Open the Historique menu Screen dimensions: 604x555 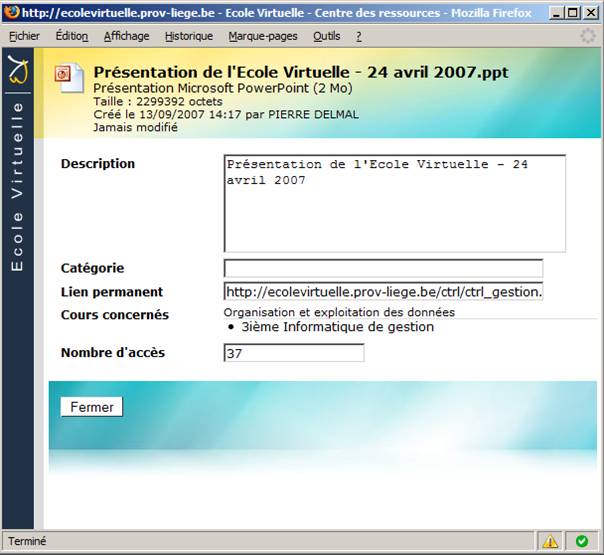tap(188, 36)
